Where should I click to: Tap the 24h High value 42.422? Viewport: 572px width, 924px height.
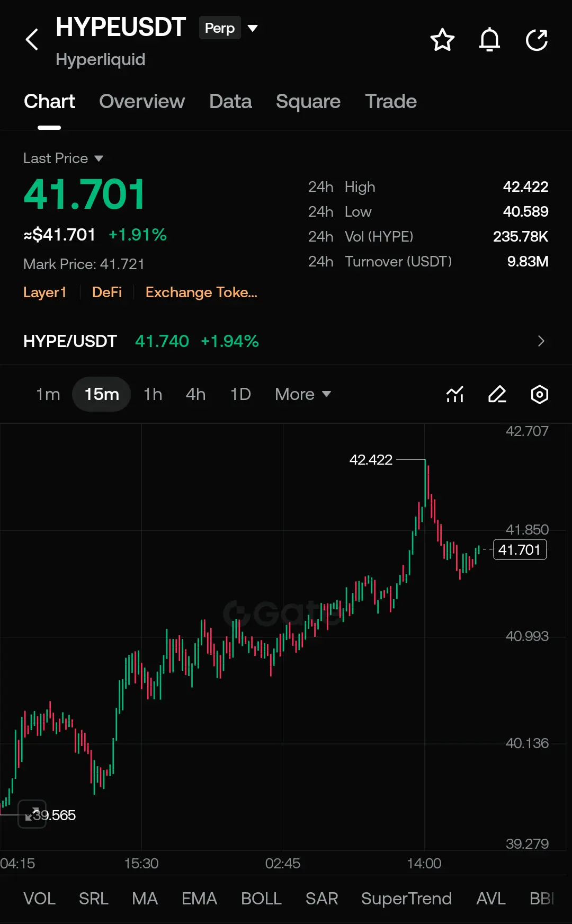pyautogui.click(x=525, y=186)
